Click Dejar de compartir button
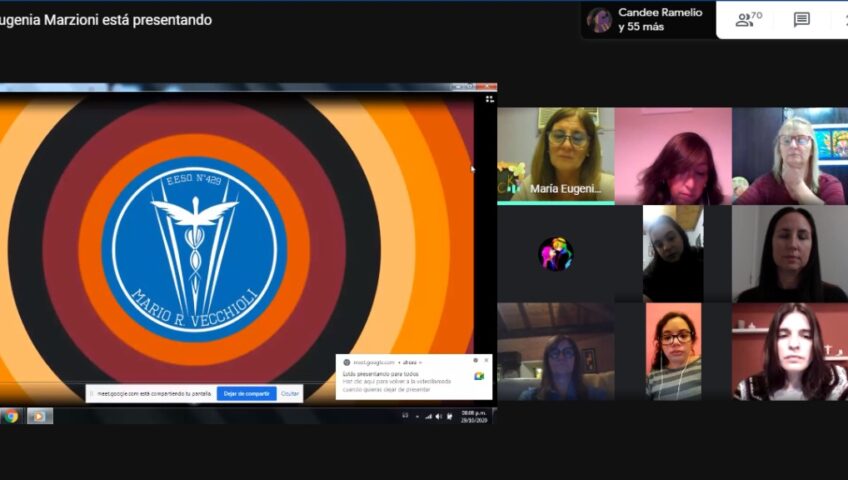Image resolution: width=848 pixels, height=480 pixels. click(247, 394)
